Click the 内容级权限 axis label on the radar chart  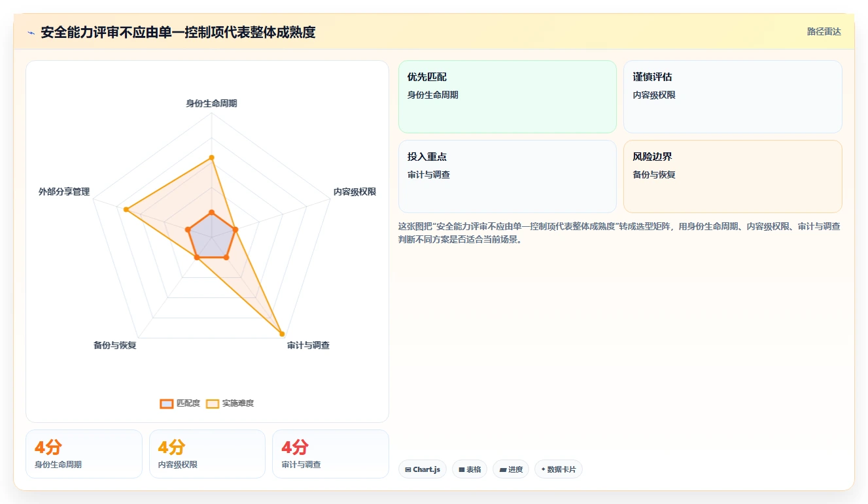(x=355, y=192)
